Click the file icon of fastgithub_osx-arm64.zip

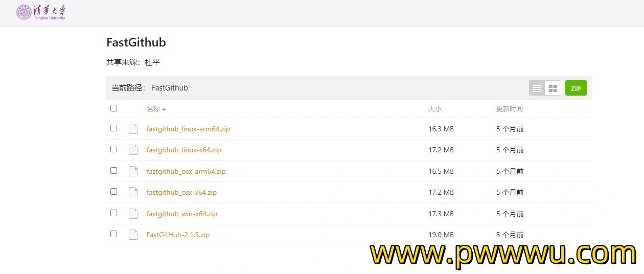133,171
